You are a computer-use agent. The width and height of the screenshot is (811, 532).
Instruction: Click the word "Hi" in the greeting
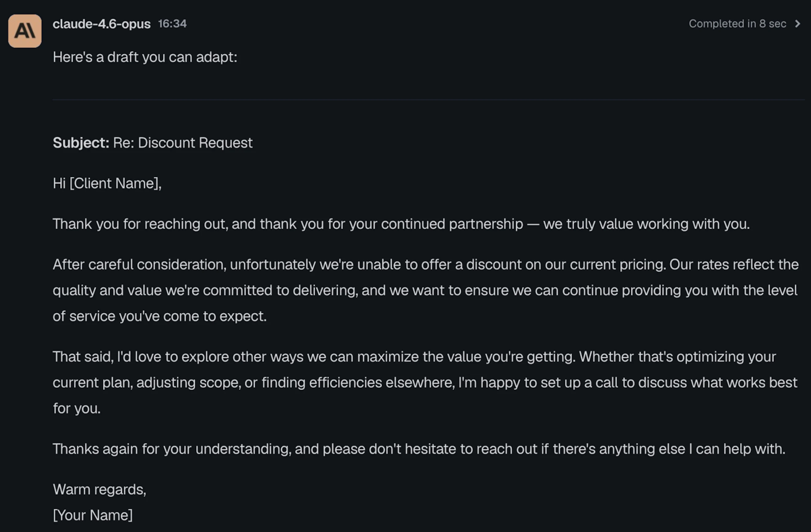(x=59, y=183)
